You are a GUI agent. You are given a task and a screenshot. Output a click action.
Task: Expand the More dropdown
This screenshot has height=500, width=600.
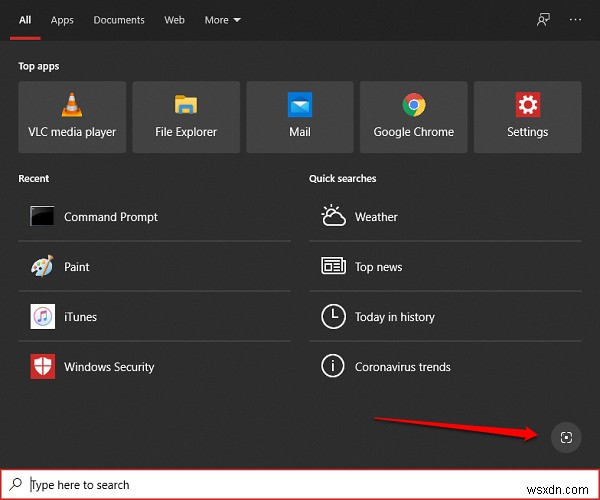pos(222,20)
